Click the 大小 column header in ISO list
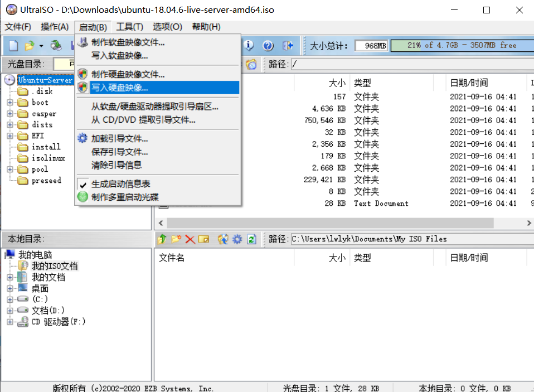Screen dimensions: 534x392 322,83
